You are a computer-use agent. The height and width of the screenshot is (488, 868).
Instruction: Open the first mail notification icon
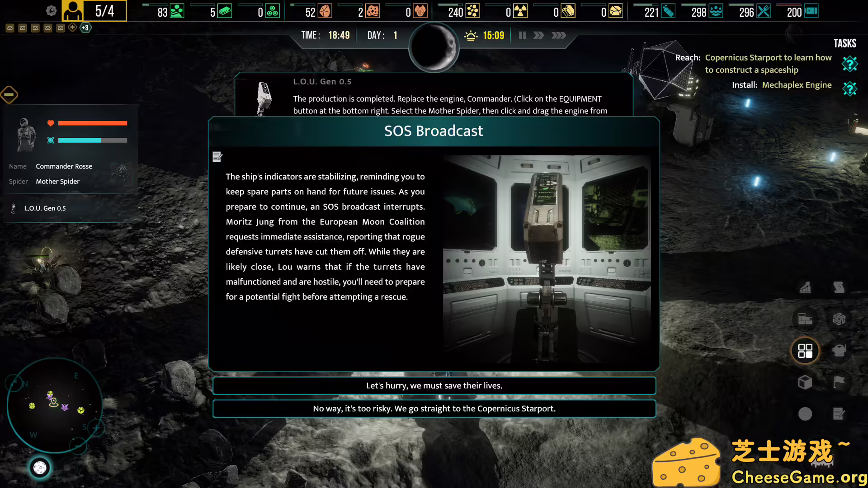10,28
